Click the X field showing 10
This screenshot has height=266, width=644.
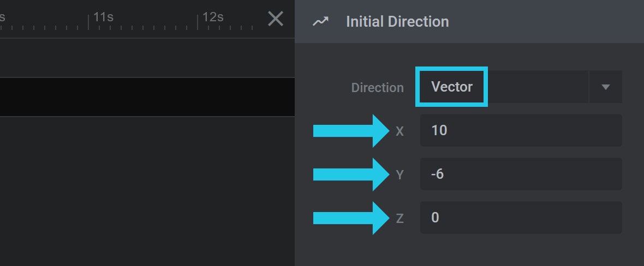[x=521, y=130]
